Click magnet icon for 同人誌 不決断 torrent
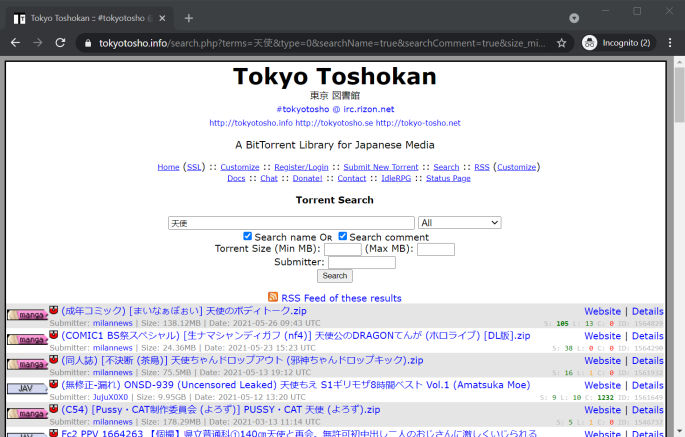 (x=54, y=359)
